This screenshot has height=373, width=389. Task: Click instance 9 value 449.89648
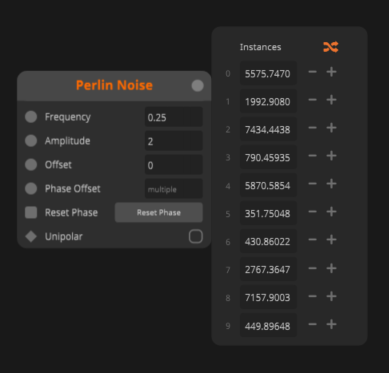click(268, 325)
